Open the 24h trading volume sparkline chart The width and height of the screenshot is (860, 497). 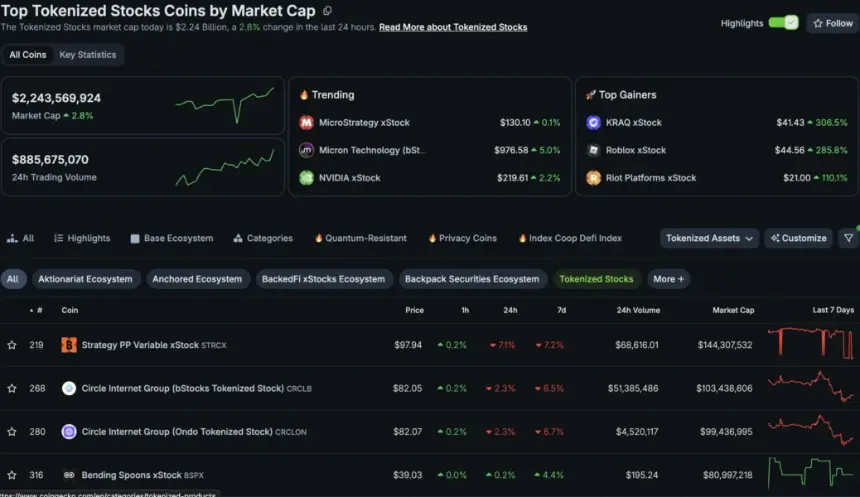click(224, 168)
